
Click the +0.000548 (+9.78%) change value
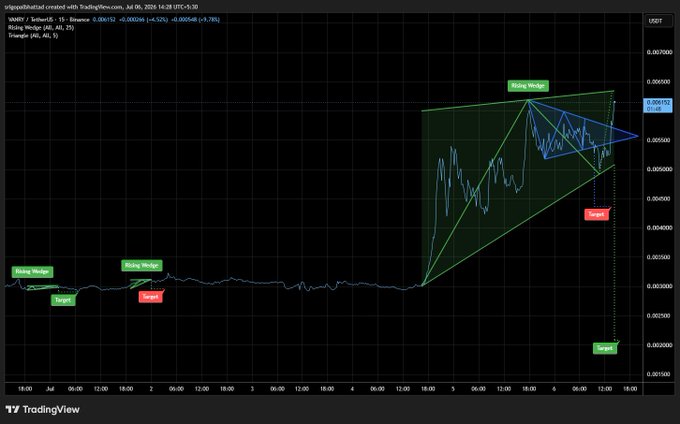pos(195,20)
